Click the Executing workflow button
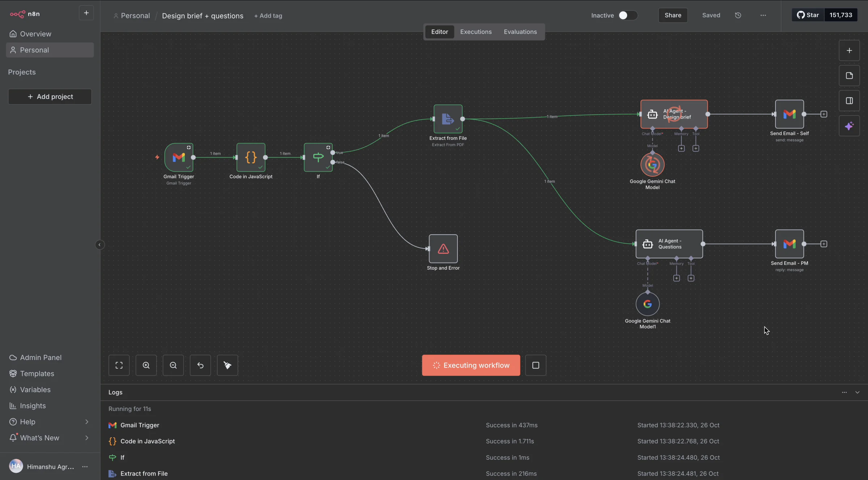 pos(471,365)
